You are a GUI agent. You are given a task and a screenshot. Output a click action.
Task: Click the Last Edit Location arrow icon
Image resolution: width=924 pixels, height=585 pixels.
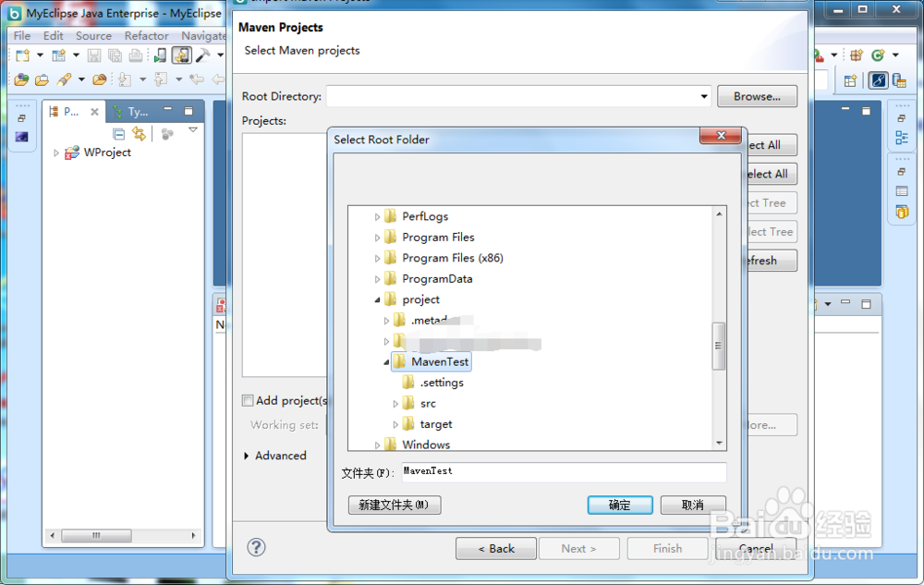197,79
